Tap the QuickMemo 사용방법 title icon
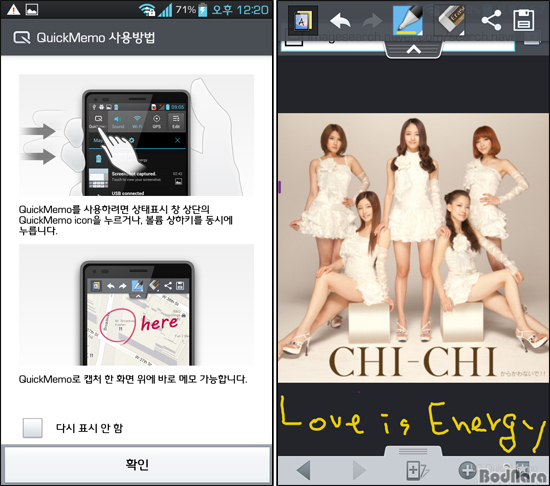This screenshot has height=486, width=550. pos(22,38)
